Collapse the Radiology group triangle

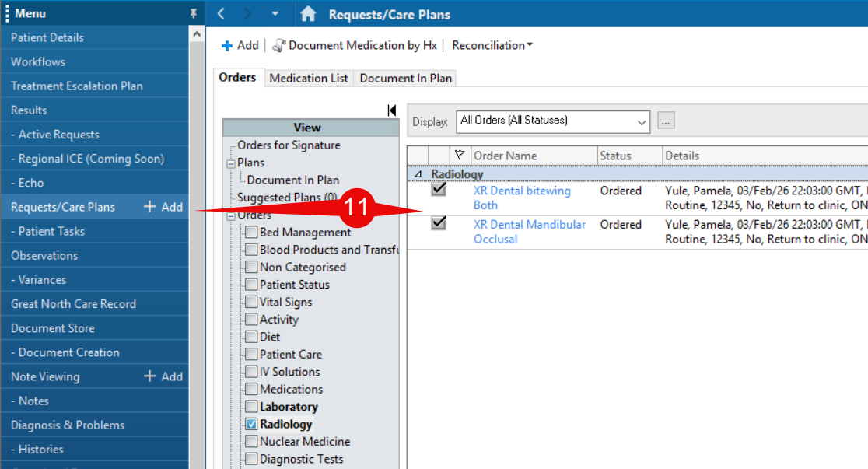(x=418, y=175)
